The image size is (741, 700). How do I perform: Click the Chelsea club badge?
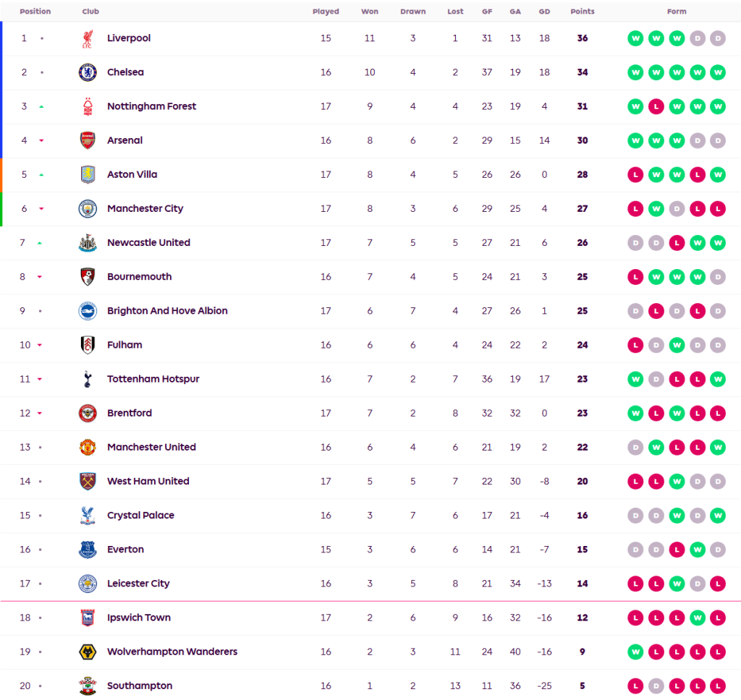tap(88, 72)
